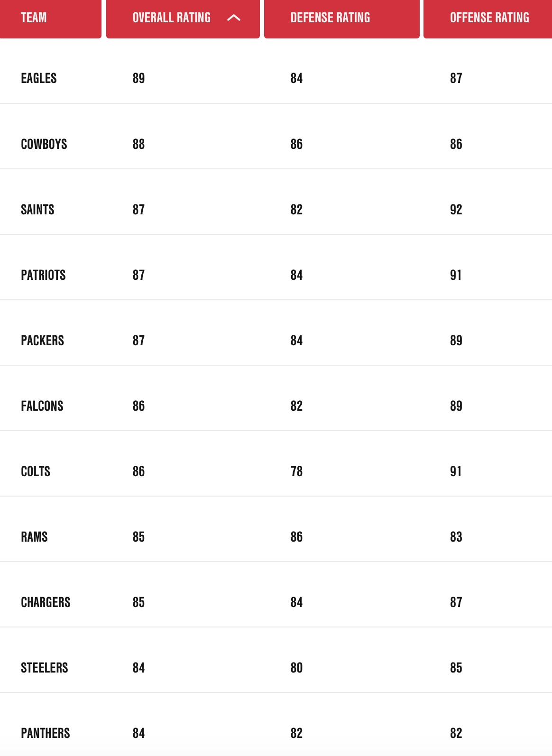Sort by the Defense Rating header
The height and width of the screenshot is (756, 552).
tap(330, 18)
